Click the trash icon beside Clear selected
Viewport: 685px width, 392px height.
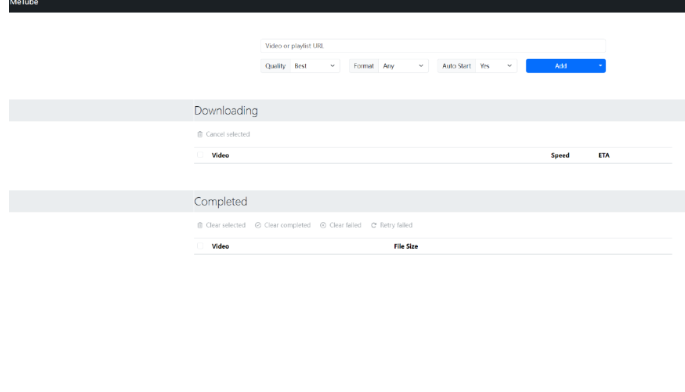pyautogui.click(x=200, y=225)
